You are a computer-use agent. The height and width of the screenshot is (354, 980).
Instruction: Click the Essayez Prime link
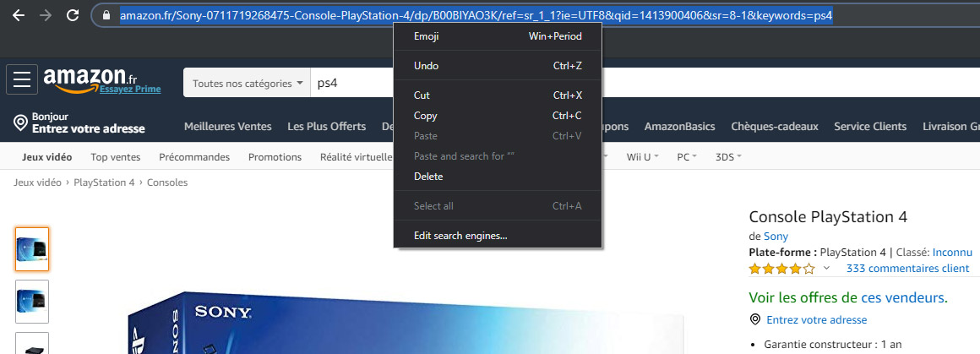(130, 90)
